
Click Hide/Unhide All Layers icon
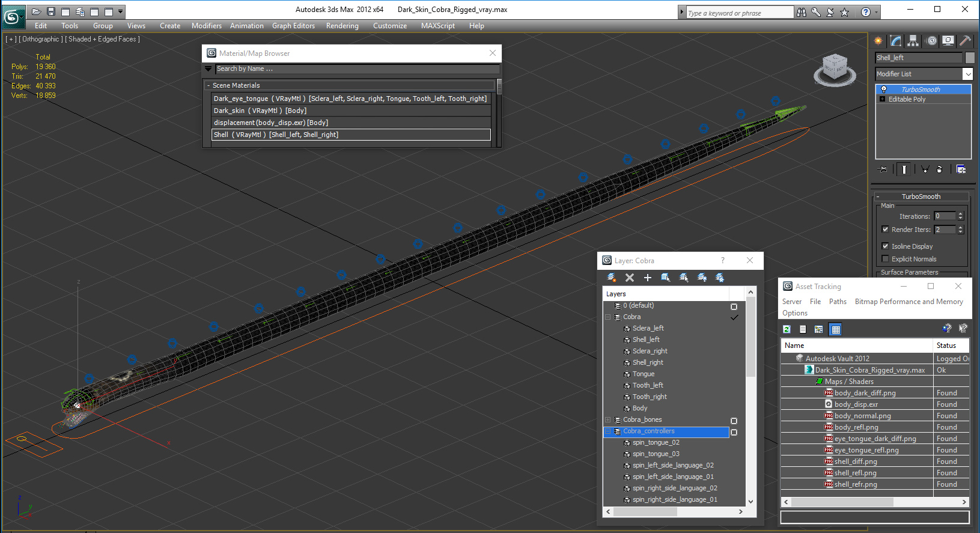702,278
